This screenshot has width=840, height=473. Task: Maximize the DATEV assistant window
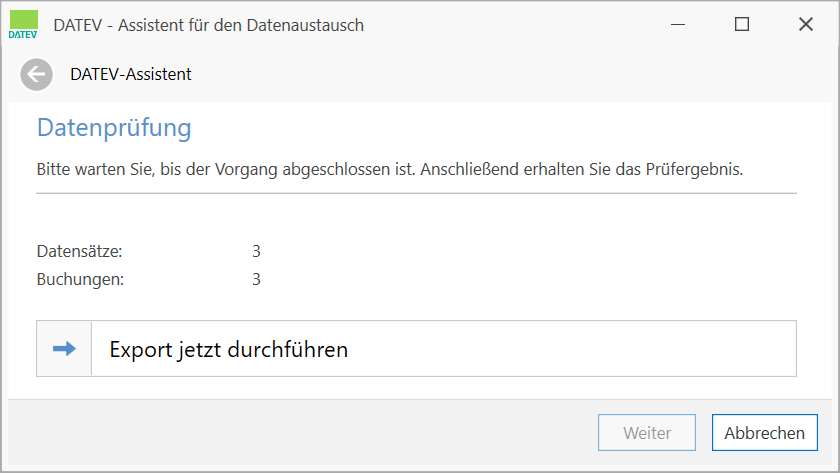point(742,25)
